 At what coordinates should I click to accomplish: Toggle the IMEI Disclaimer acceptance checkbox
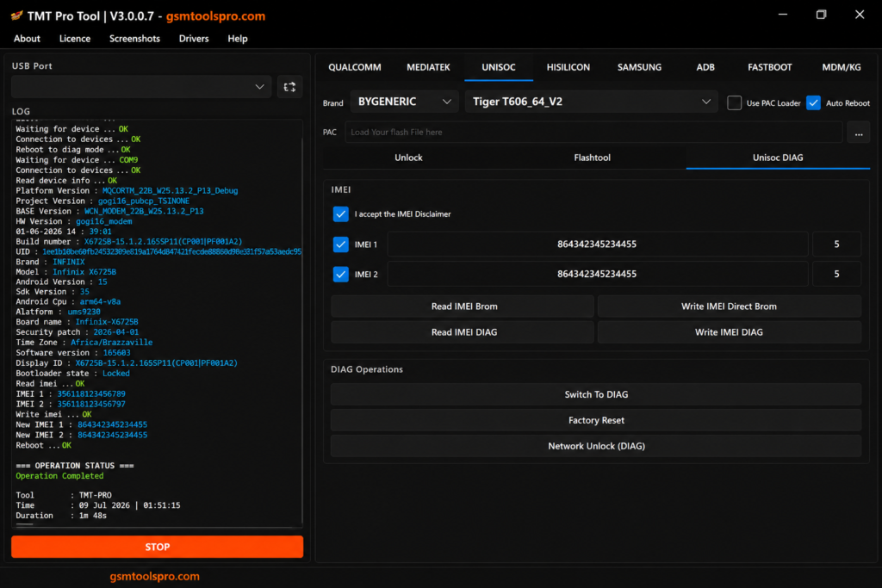point(340,214)
